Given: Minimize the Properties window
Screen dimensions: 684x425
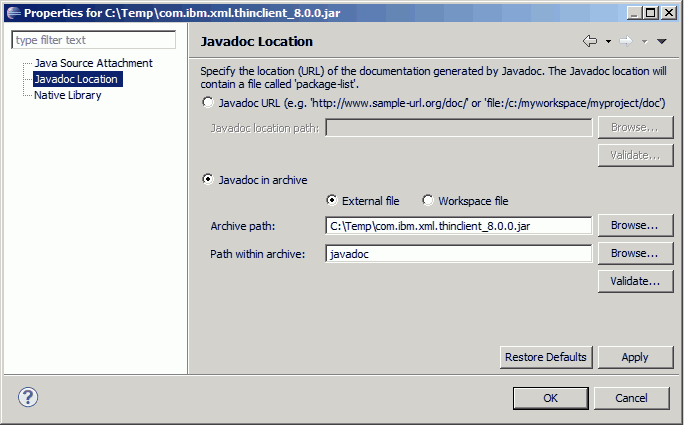Looking at the screenshot, I should [634, 13].
